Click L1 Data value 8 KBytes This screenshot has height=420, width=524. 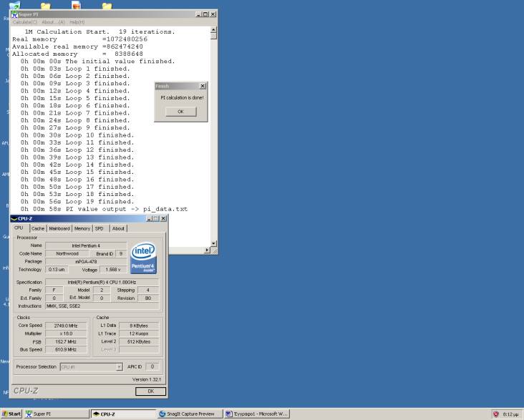point(139,326)
